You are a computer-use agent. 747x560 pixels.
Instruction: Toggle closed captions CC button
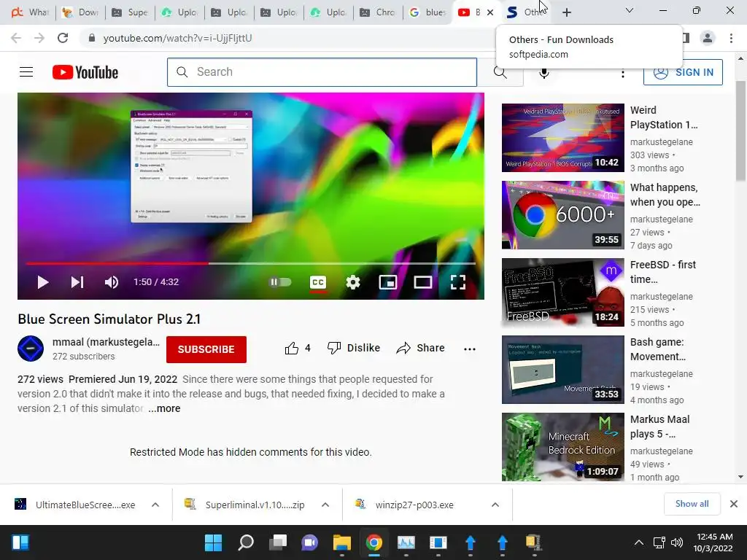[318, 282]
